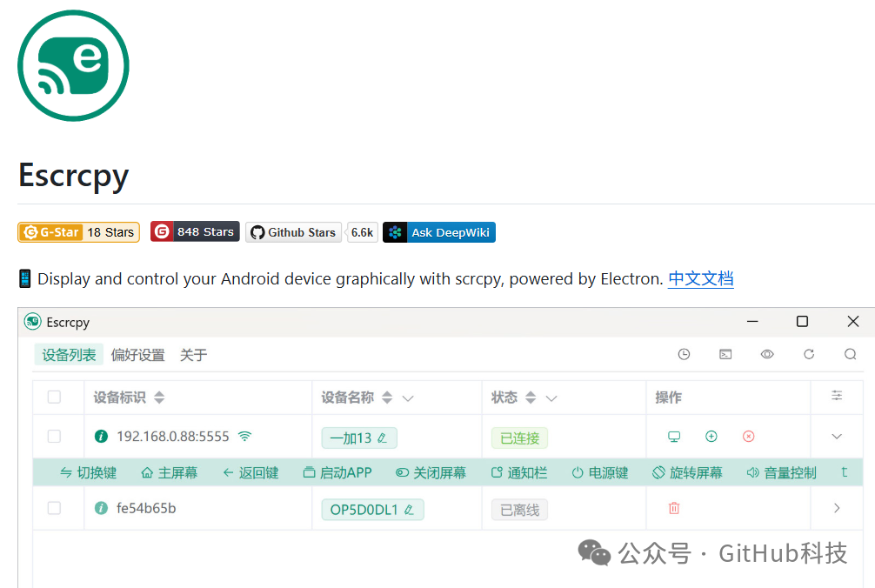Collapse the expanded row of the 一加13 device
Viewport: 875px width, 588px height.
(836, 438)
